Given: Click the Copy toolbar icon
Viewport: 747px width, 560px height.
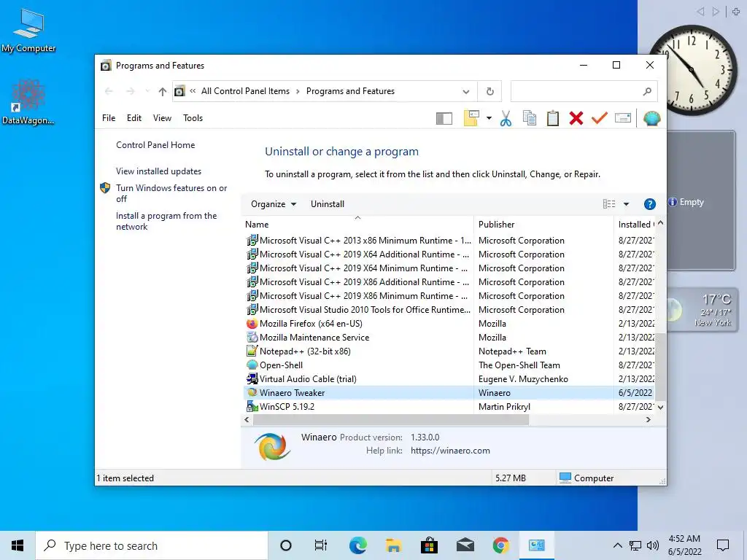Looking at the screenshot, I should pos(530,118).
